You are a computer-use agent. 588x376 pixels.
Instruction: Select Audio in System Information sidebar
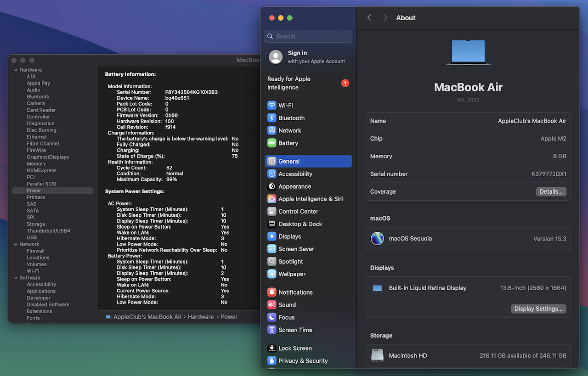tap(34, 90)
